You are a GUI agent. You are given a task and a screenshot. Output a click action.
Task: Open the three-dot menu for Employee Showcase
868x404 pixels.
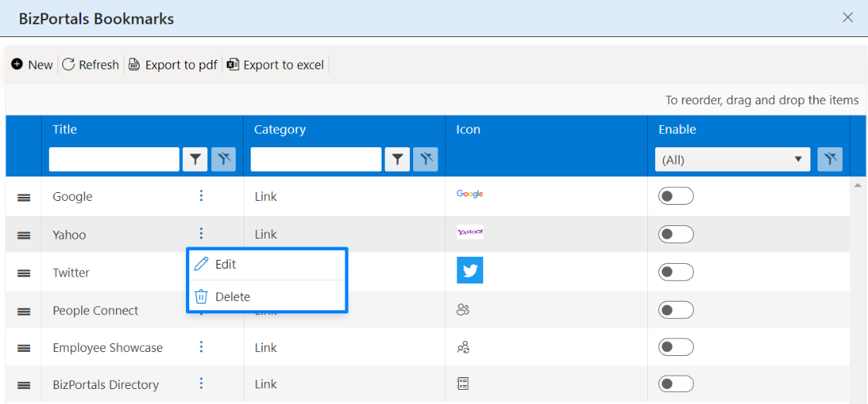(x=201, y=347)
